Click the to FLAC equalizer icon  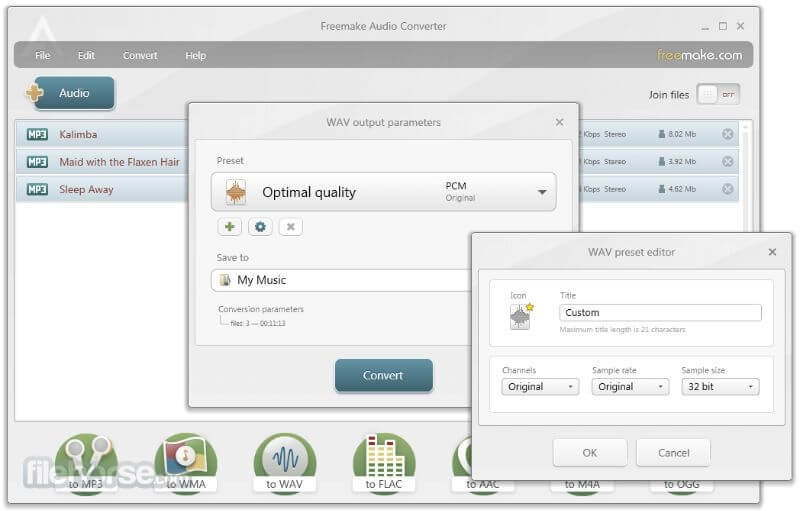pos(384,463)
